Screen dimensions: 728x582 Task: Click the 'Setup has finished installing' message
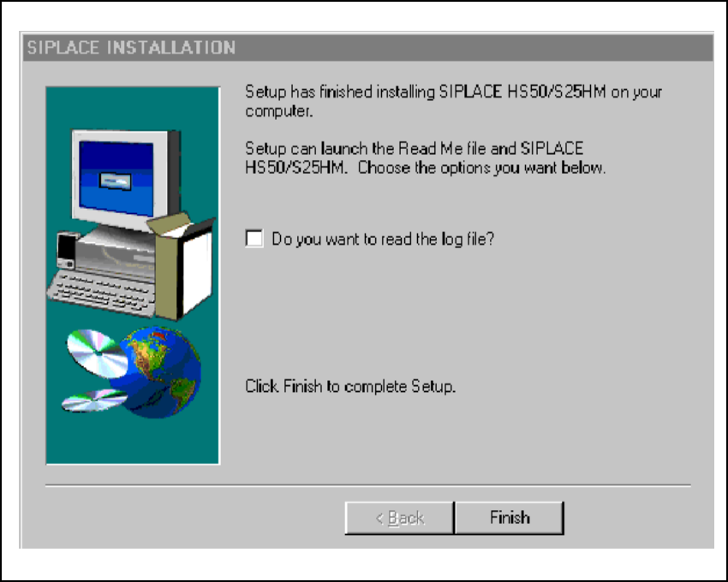453,101
